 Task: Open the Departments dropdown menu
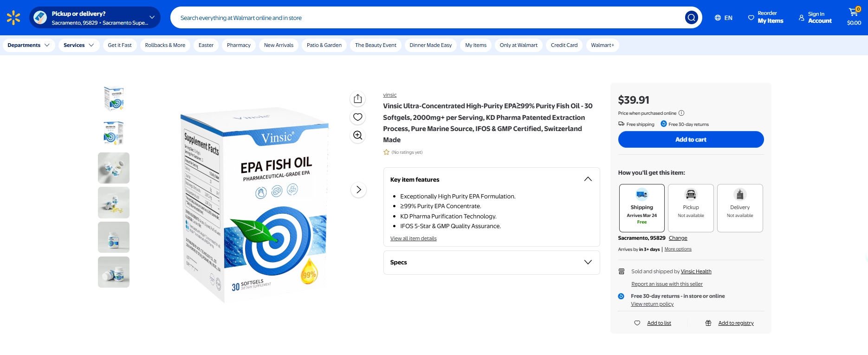coord(28,45)
